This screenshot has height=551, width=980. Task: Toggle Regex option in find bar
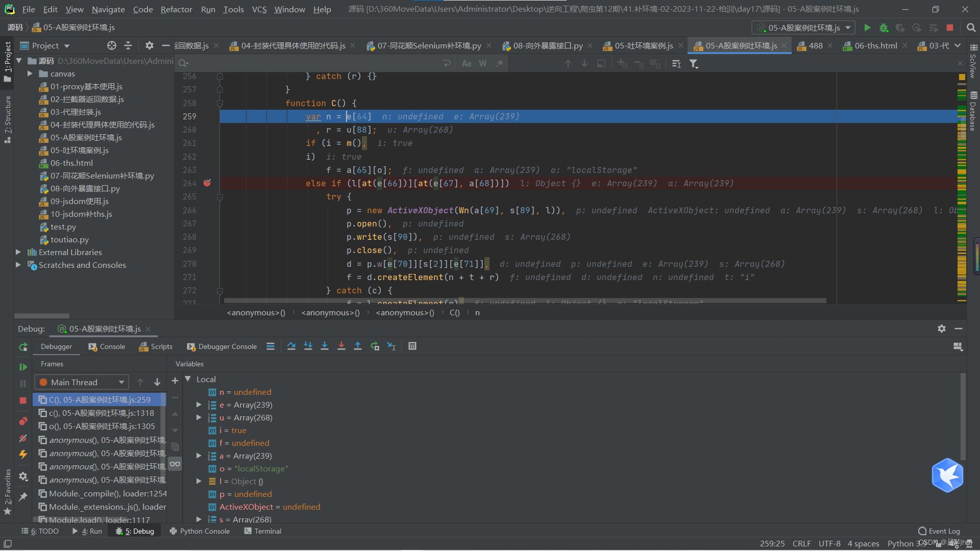pos(500,63)
